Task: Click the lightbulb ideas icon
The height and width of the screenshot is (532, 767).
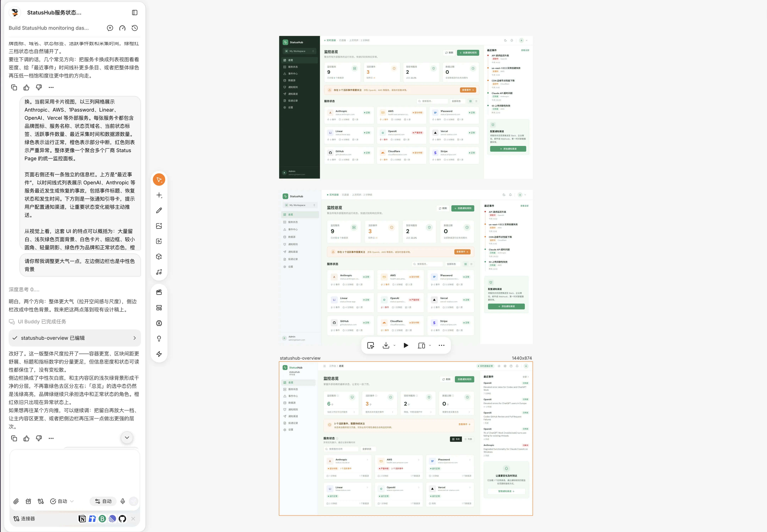Action: click(x=159, y=339)
